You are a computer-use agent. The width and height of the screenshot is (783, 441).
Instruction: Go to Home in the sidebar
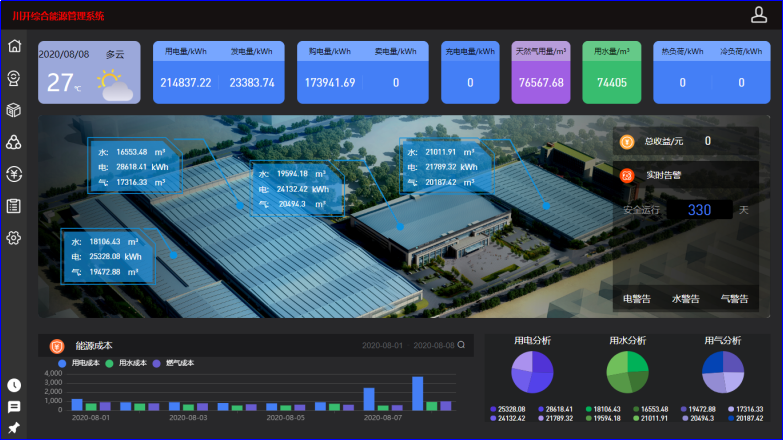14,46
